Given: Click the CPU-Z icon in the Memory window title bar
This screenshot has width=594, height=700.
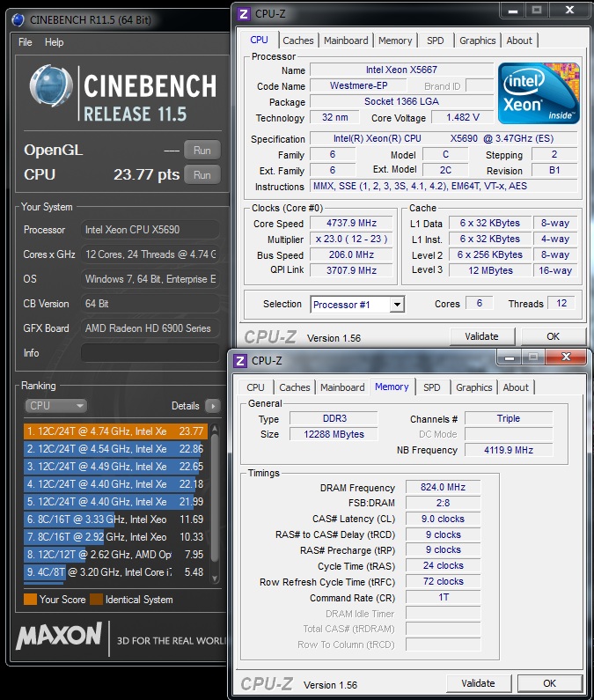Looking at the screenshot, I should pos(240,361).
